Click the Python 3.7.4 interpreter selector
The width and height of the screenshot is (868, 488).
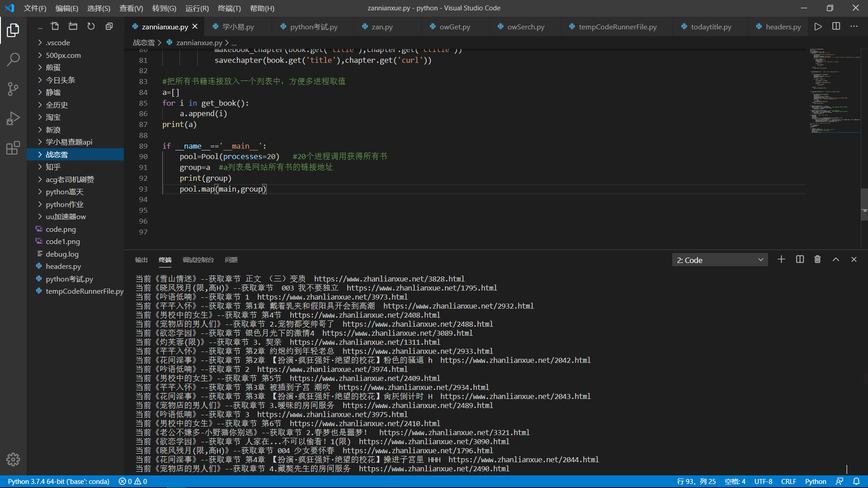pos(58,481)
